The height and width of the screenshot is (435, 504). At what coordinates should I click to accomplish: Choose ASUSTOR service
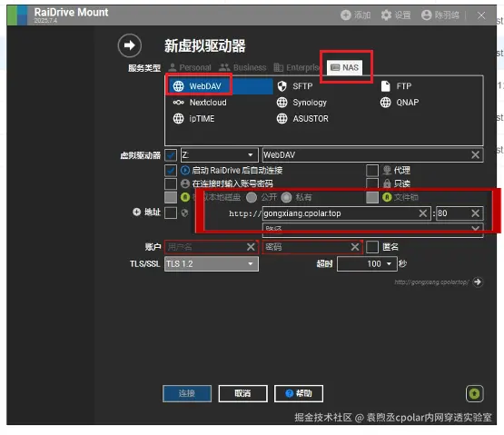(x=302, y=119)
